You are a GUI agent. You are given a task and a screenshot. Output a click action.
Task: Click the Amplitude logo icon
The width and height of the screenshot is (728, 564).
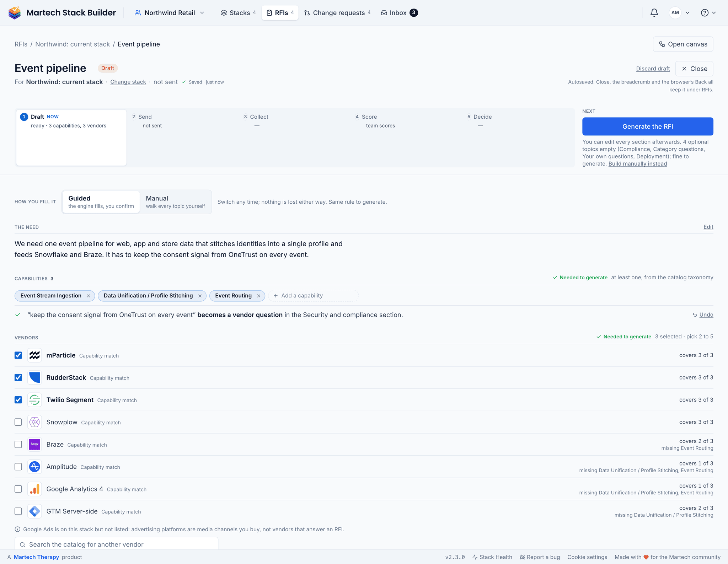pyautogui.click(x=34, y=467)
